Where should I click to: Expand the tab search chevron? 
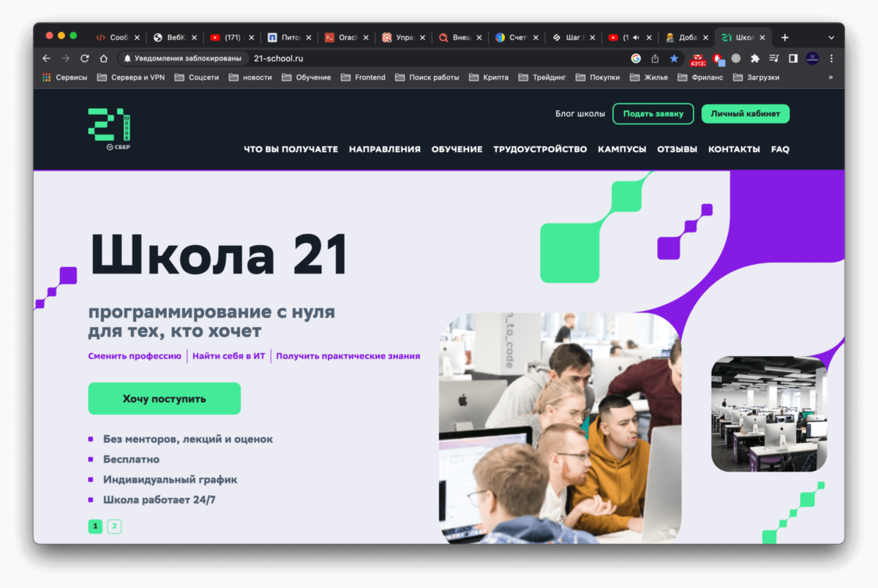[831, 37]
